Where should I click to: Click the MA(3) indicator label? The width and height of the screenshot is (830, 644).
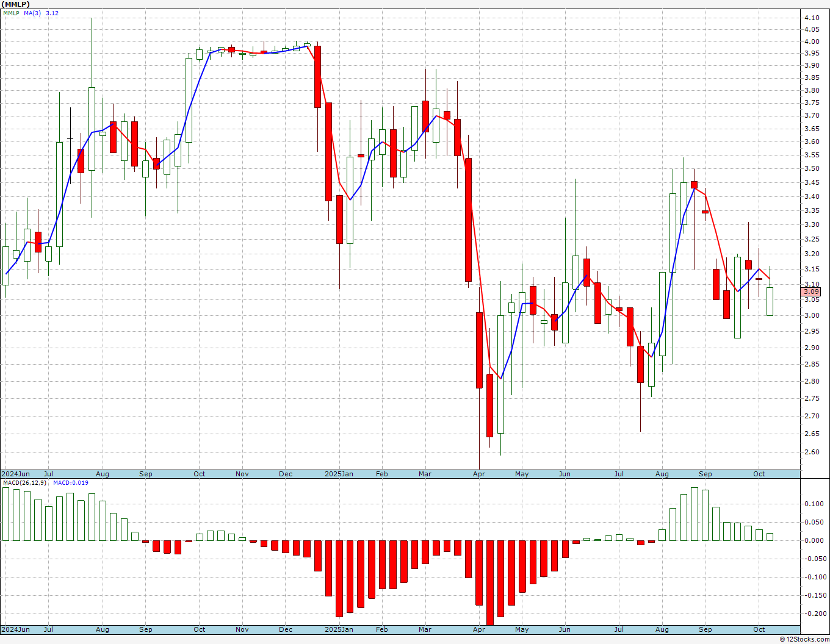tap(33, 13)
